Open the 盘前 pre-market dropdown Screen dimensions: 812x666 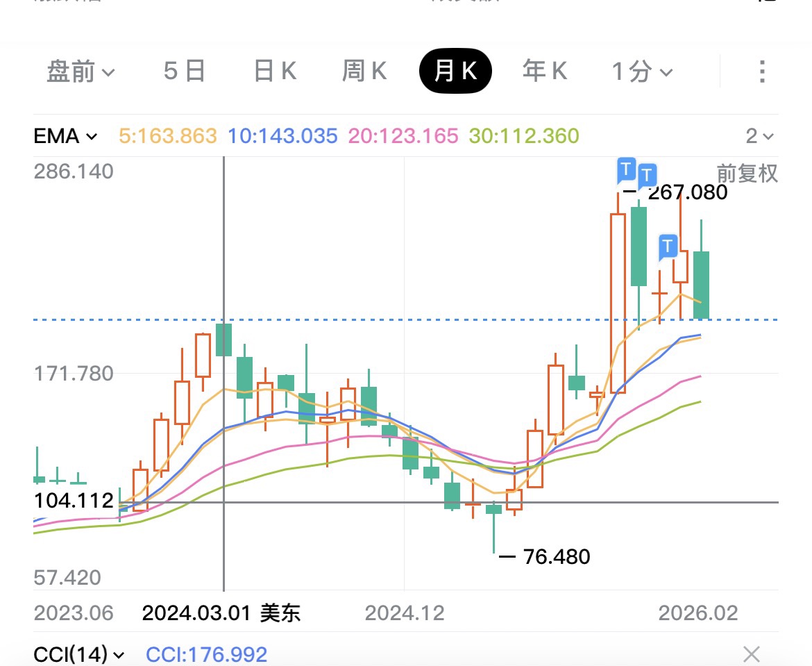tap(81, 72)
